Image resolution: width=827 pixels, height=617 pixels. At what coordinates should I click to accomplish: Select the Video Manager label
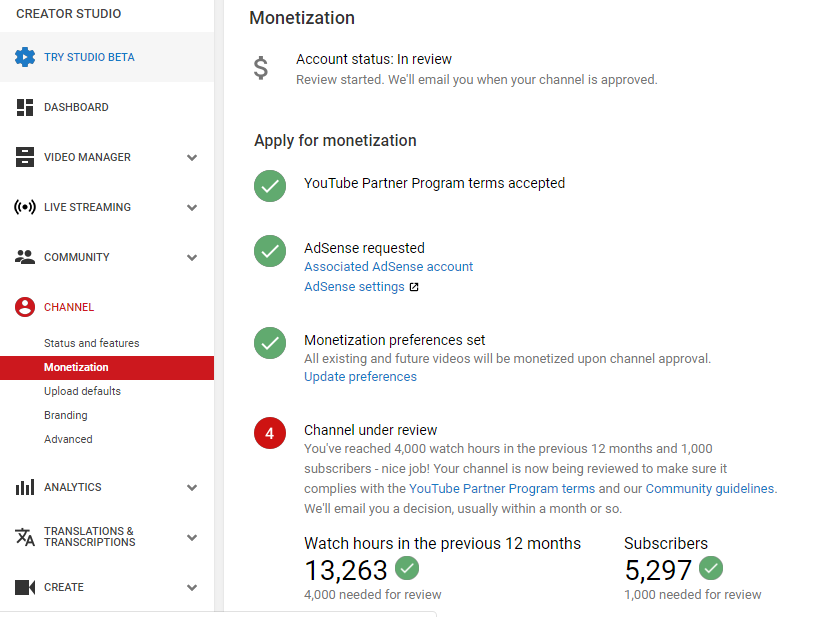(88, 157)
